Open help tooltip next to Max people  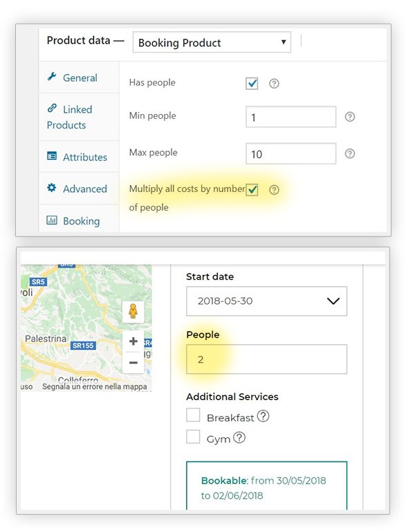click(350, 153)
